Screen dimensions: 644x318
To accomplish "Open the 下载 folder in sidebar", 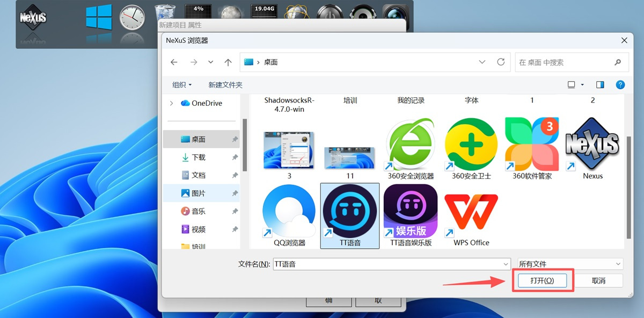I will pyautogui.click(x=198, y=157).
